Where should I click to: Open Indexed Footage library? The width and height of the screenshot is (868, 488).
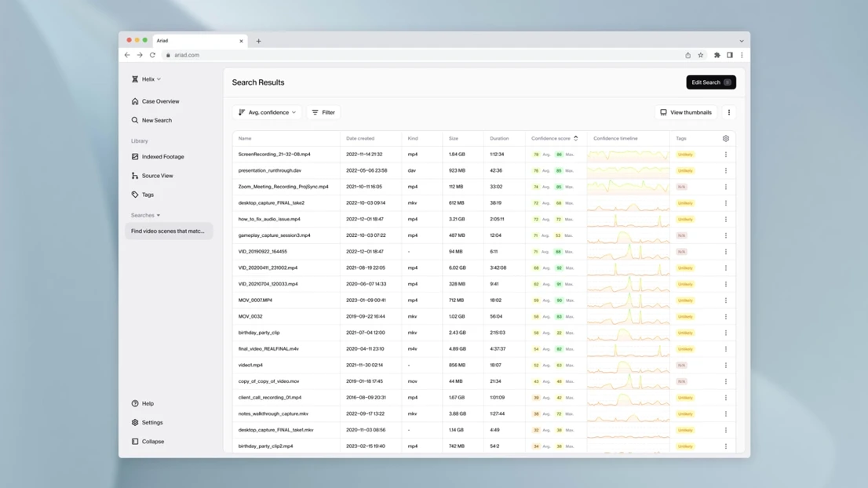[x=162, y=157]
